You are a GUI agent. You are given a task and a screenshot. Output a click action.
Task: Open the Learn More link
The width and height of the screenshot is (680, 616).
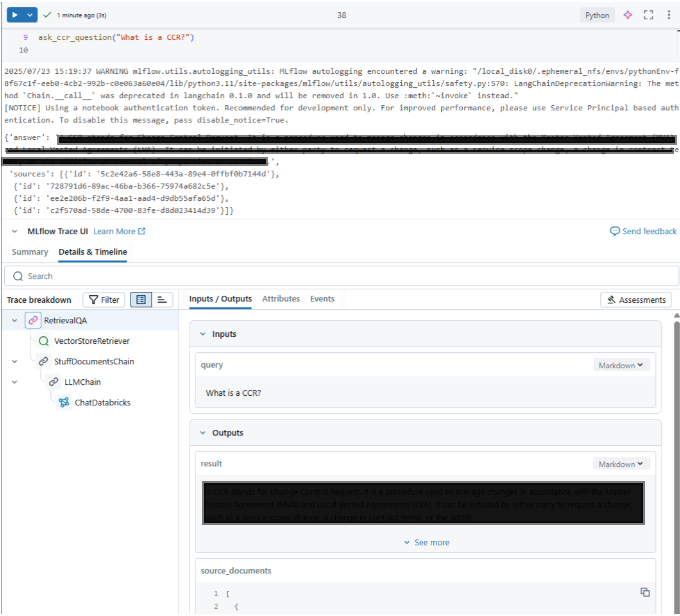click(x=119, y=231)
